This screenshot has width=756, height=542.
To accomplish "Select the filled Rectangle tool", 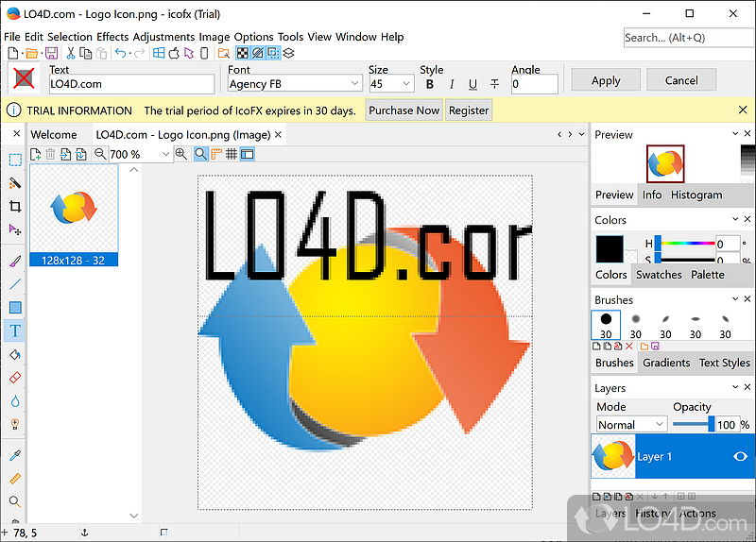I will [15, 308].
